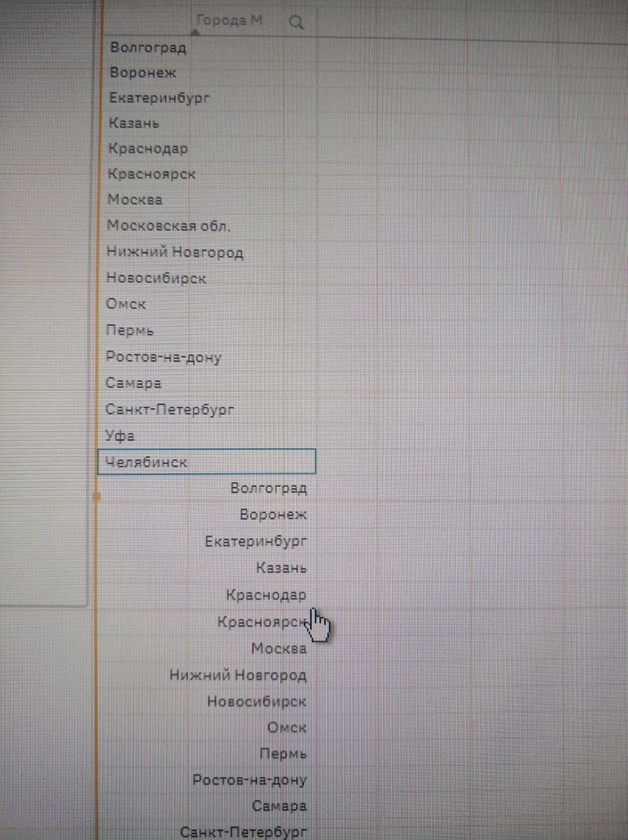
Task: Select left-aligned Москва in upper list
Action: [x=135, y=199]
